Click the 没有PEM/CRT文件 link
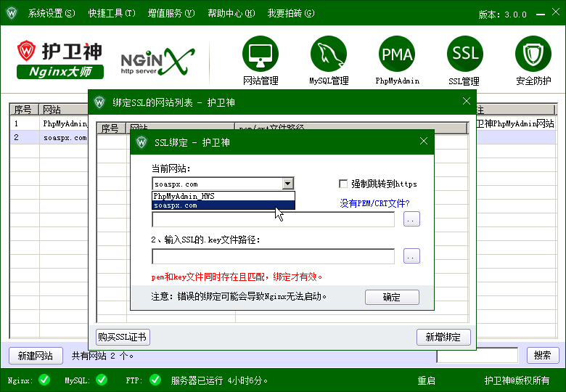This screenshot has width=566, height=392. coord(374,204)
